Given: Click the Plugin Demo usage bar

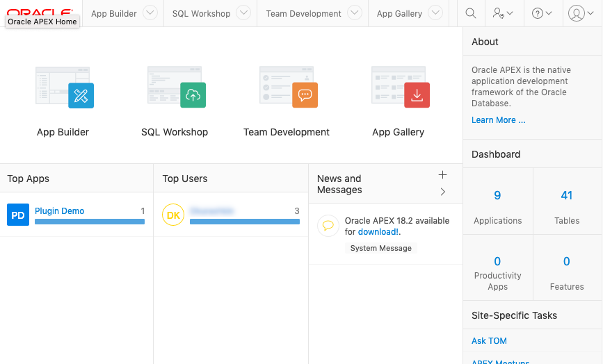Looking at the screenshot, I should 90,222.
